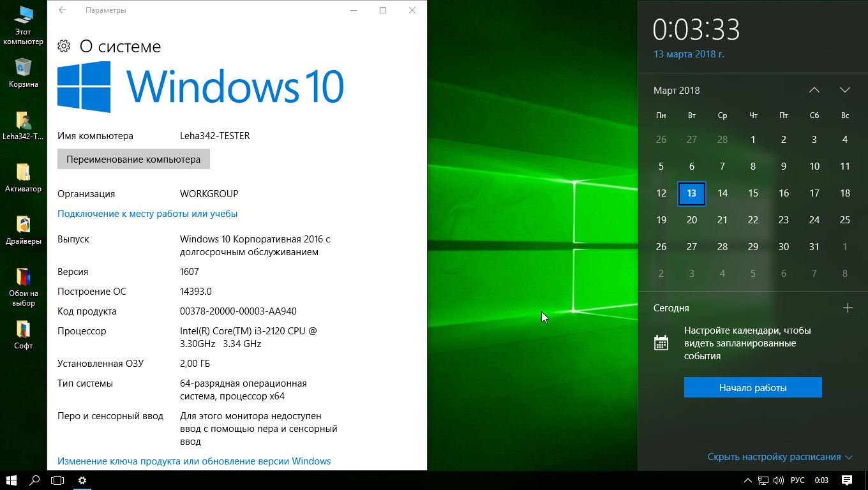Click the big clock reading 0:03:33
Screen dimensions: 868x490
click(x=696, y=29)
